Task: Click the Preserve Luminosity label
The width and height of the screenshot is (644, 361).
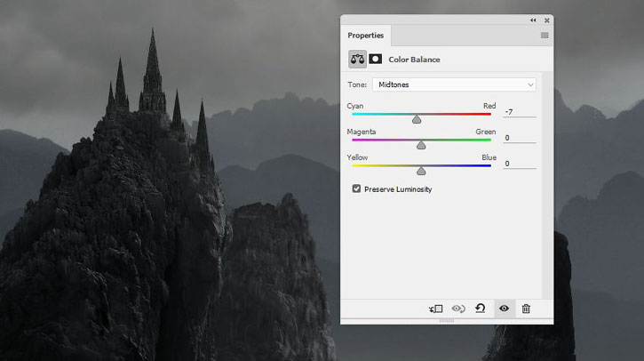Action: pyautogui.click(x=398, y=189)
